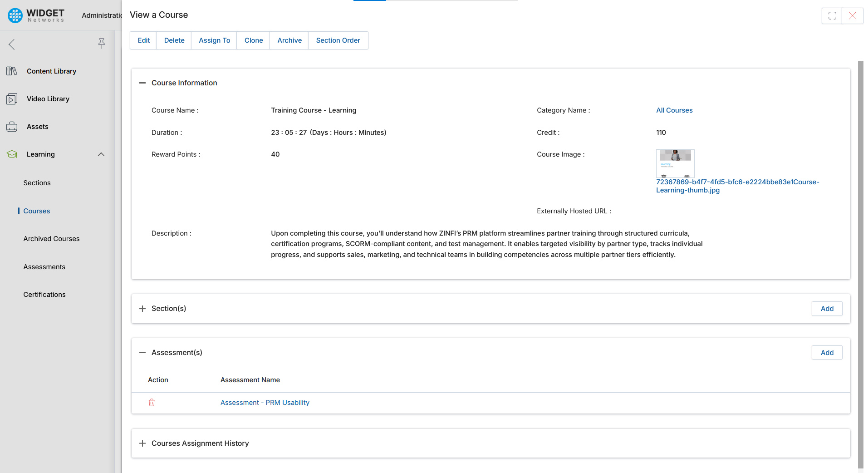Click the Action column header
Image resolution: width=868 pixels, height=473 pixels.
coord(158,380)
